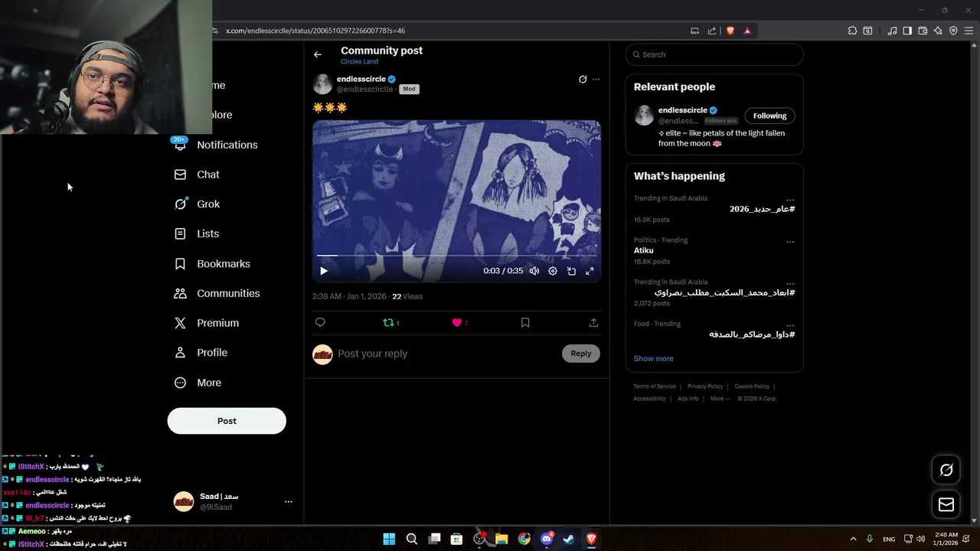
Task: Open account options next to Saad
Action: [288, 501]
